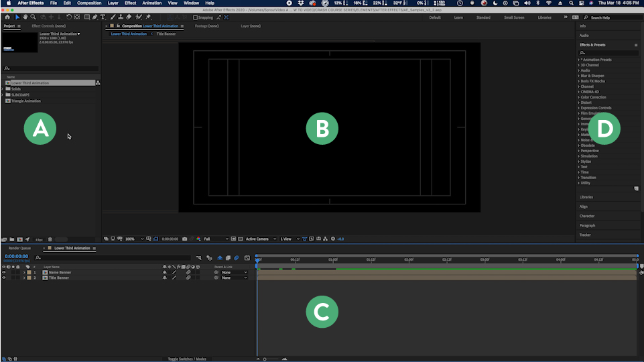Select the Hand tool in toolbar
The height and width of the screenshot is (362, 644).
pyautogui.click(x=25, y=17)
